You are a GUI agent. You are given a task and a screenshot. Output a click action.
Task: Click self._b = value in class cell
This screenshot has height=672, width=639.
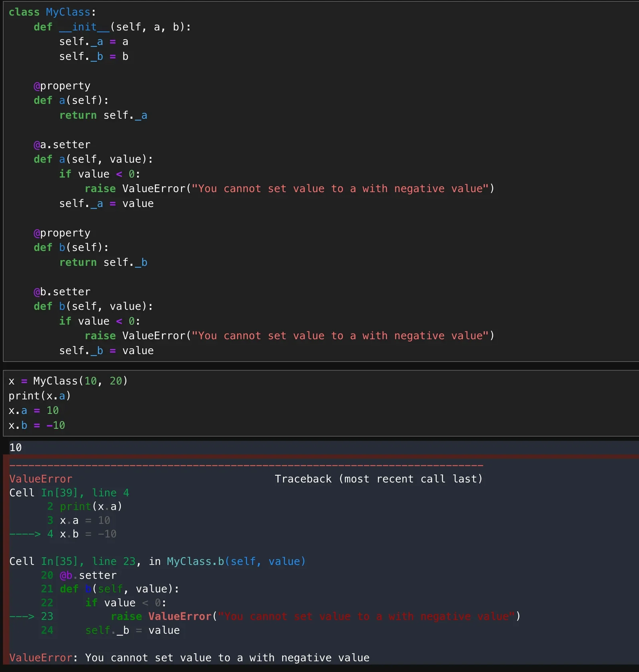tap(106, 350)
